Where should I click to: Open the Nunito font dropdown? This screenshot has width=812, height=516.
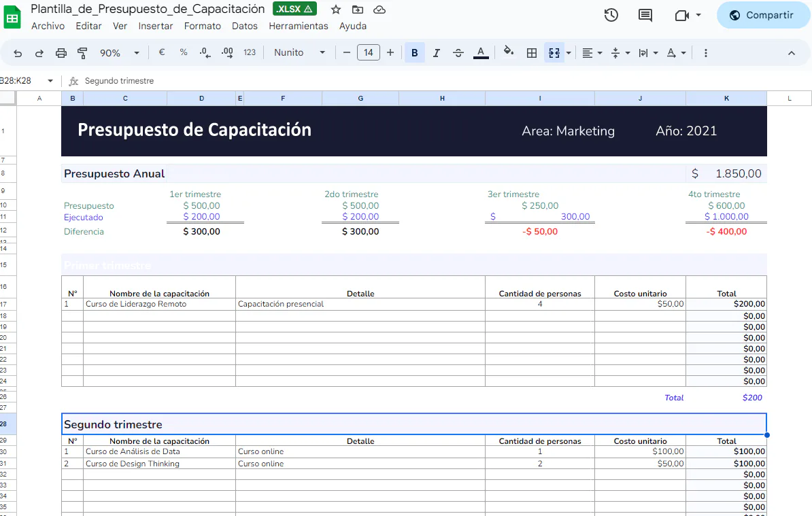tap(298, 52)
